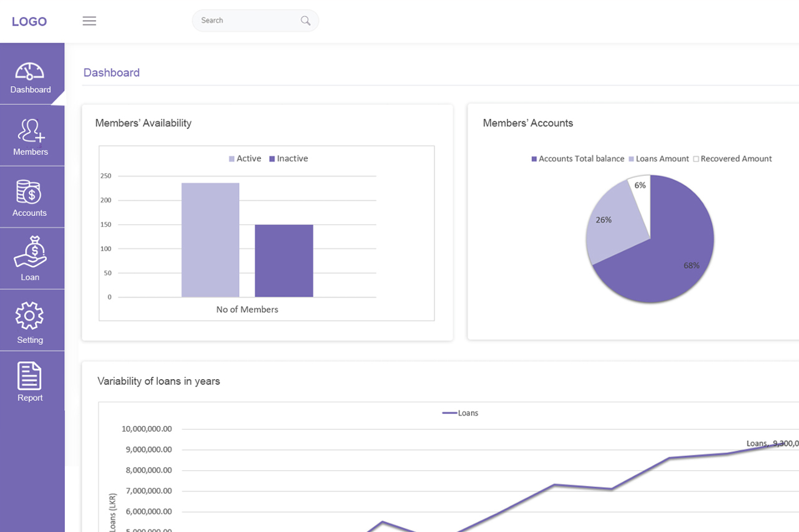Click the search magnifier icon
799x532 pixels.
[305, 21]
